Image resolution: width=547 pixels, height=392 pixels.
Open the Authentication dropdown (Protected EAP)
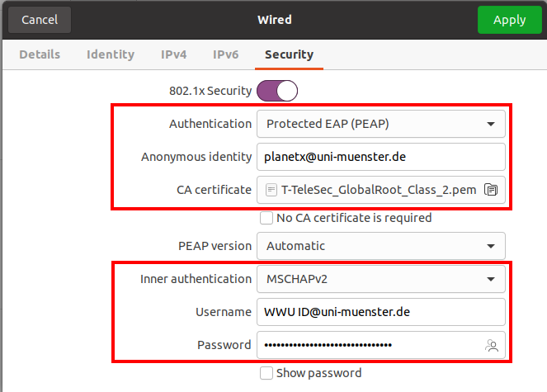click(380, 124)
